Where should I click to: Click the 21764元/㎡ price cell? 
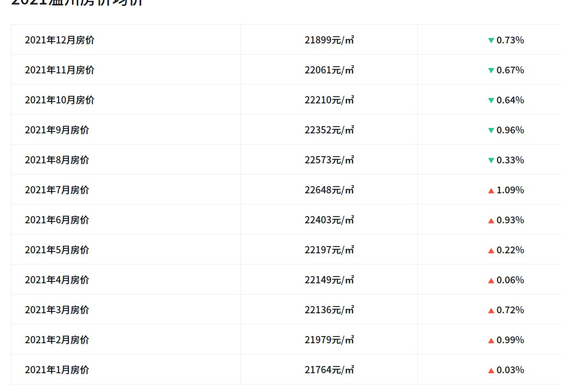pyautogui.click(x=329, y=370)
